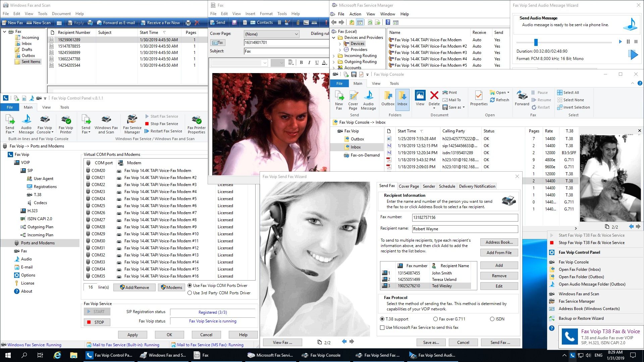Expand Incoming Routing tree node
Image resolution: width=644 pixels, height=362 pixels.
pos(334,56)
